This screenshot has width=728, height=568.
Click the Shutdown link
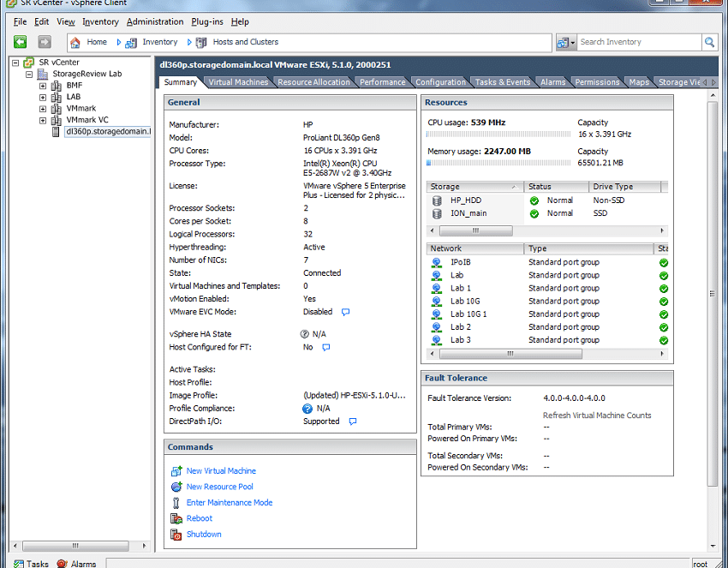click(x=204, y=534)
